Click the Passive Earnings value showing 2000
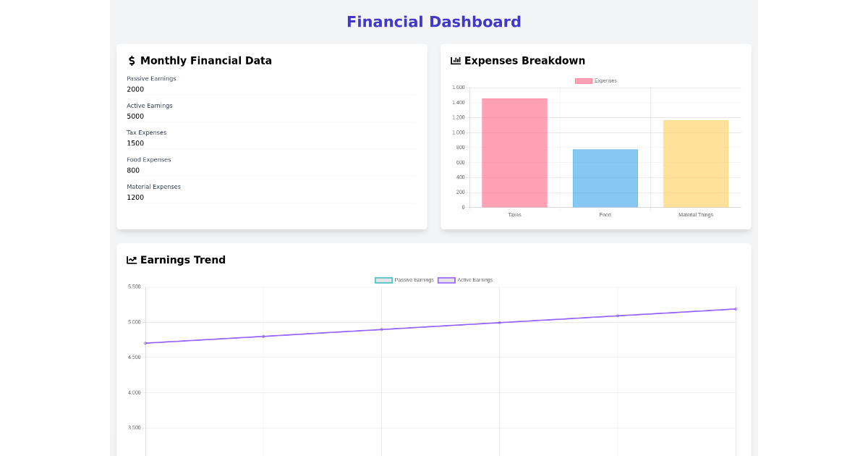The image size is (868, 456). tap(135, 89)
